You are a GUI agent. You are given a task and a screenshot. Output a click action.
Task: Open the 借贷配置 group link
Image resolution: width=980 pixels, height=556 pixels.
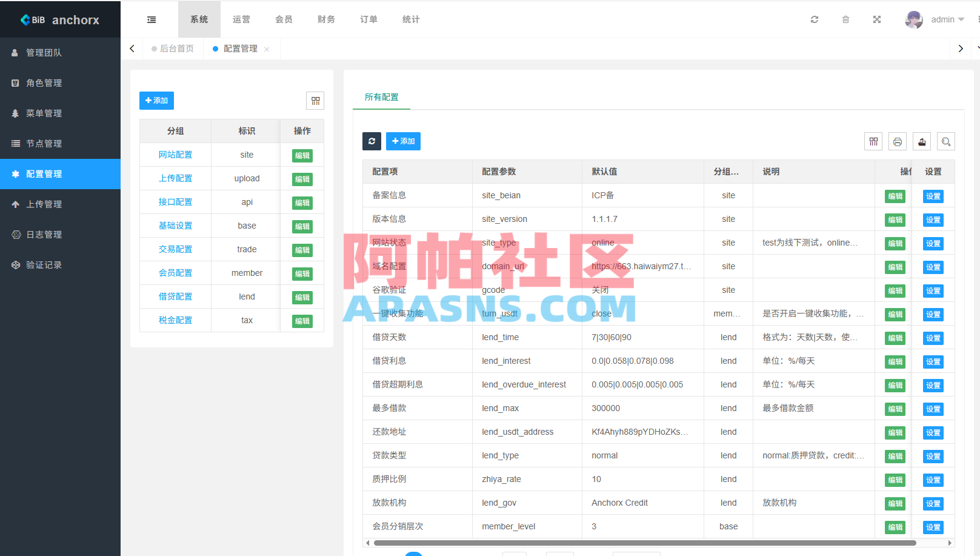pos(175,296)
